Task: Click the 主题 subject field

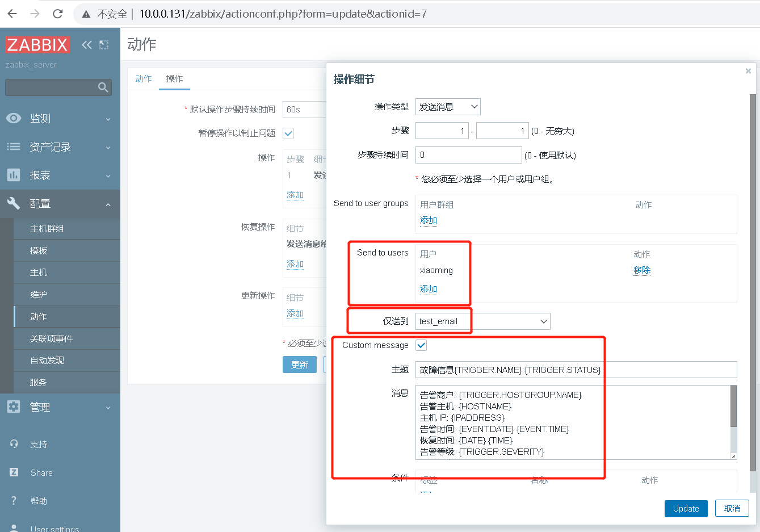Action: click(576, 370)
